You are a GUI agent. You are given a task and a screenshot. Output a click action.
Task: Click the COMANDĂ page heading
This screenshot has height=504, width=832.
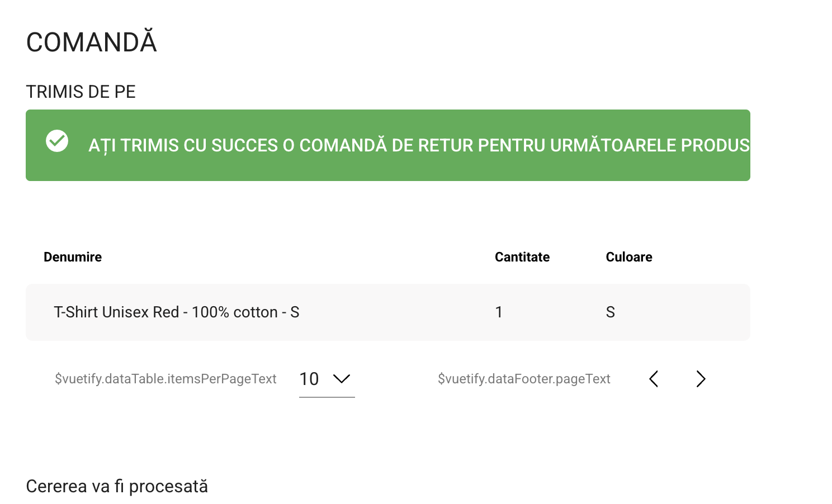point(91,42)
